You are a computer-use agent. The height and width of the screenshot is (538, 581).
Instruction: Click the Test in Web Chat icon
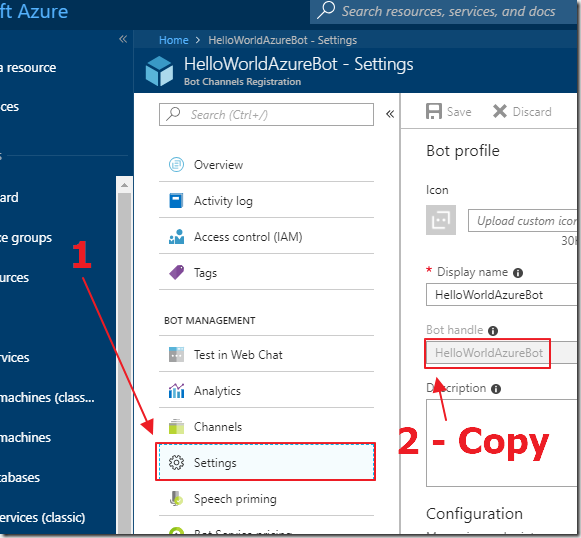[176, 354]
